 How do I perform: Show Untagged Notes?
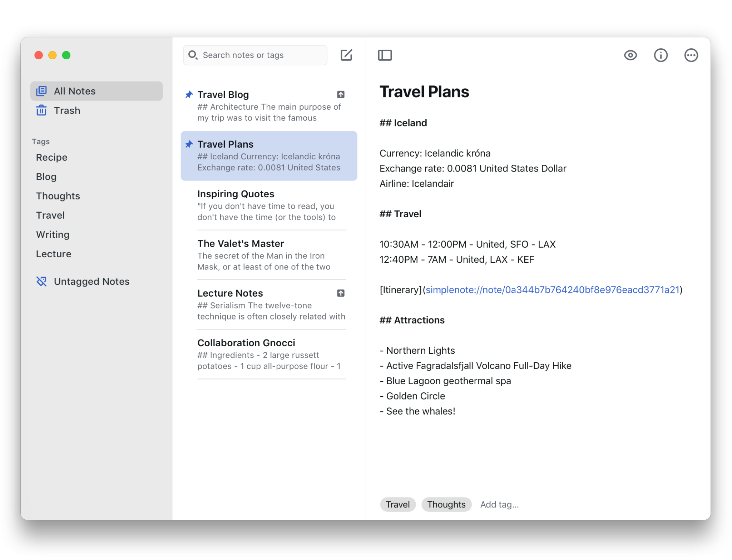[x=91, y=281]
